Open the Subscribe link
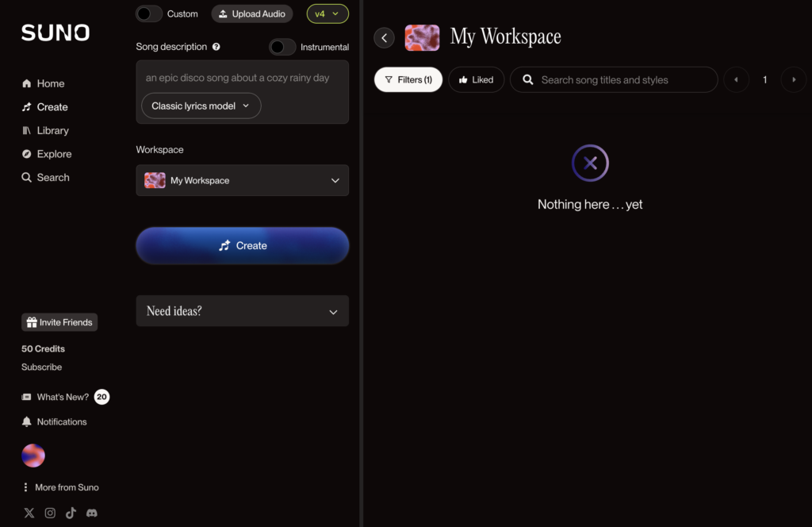The width and height of the screenshot is (812, 527). click(x=41, y=367)
